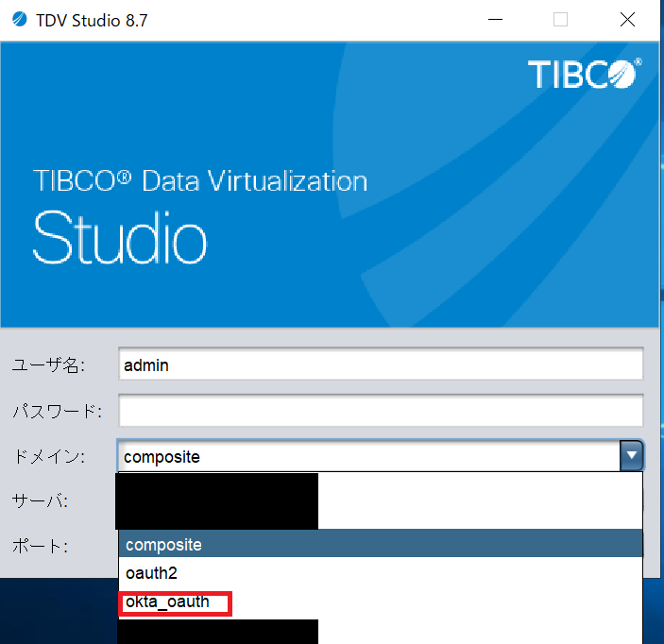Minimize the TDV Studio window

[495, 20]
